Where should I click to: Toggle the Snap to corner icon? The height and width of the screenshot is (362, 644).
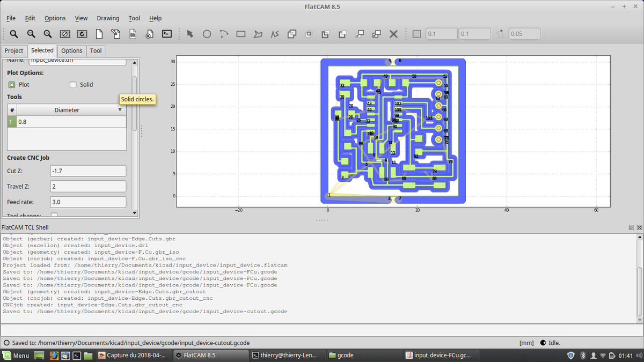click(x=500, y=34)
